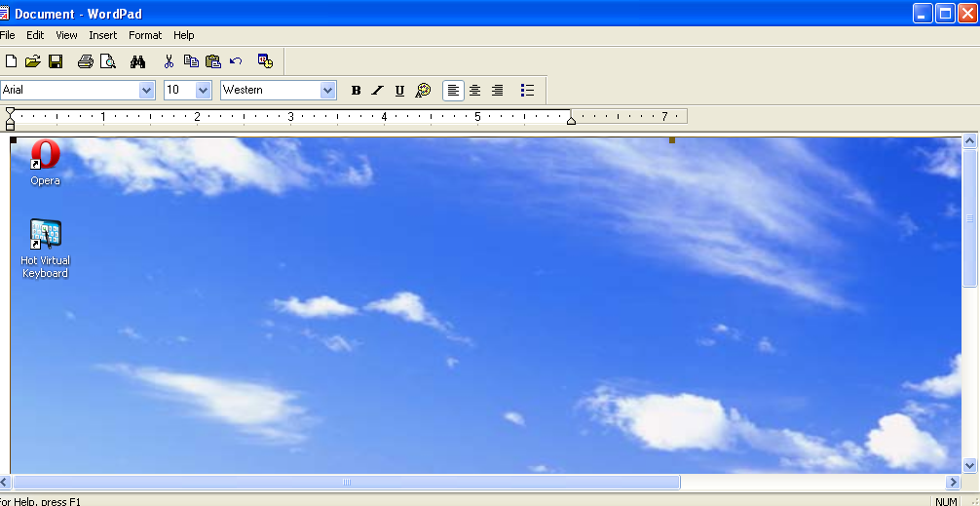Click the vertical scrollbar thumb
Screen dimensions: 980x506
pos(970,217)
